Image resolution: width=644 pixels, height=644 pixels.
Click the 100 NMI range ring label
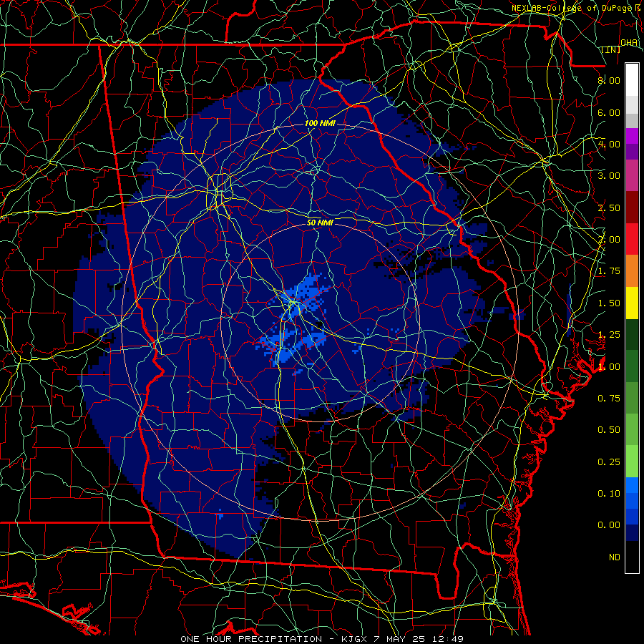tap(320, 123)
